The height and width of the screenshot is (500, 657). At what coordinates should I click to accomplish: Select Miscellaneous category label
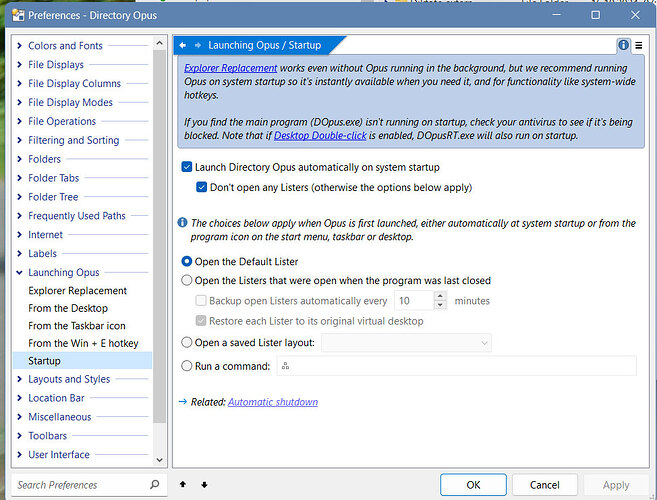59,417
